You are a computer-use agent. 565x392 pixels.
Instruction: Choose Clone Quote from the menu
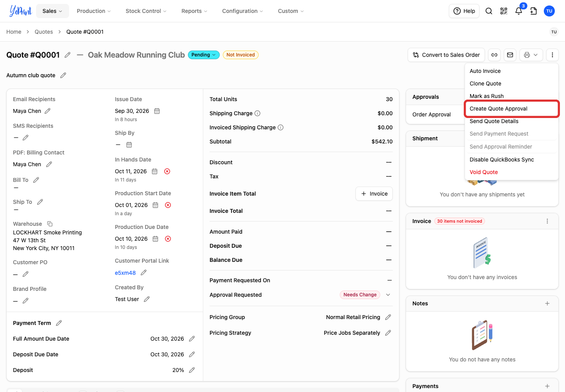[x=512, y=83]
